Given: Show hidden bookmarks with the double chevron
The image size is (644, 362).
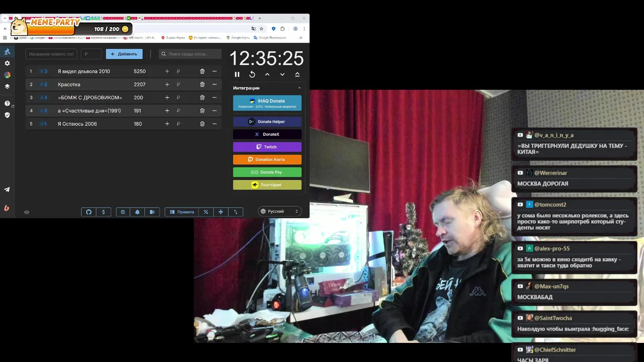Looking at the screenshot, I should click(x=301, y=38).
